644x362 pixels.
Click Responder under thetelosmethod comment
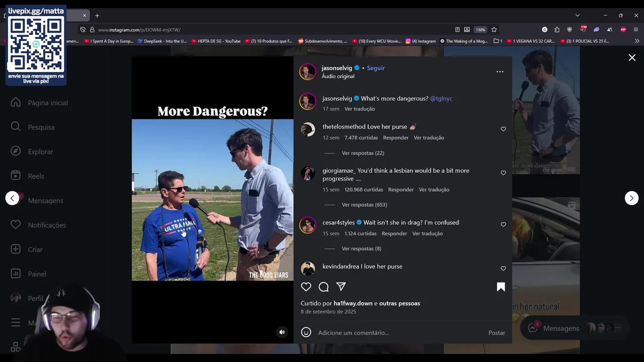tap(395, 138)
